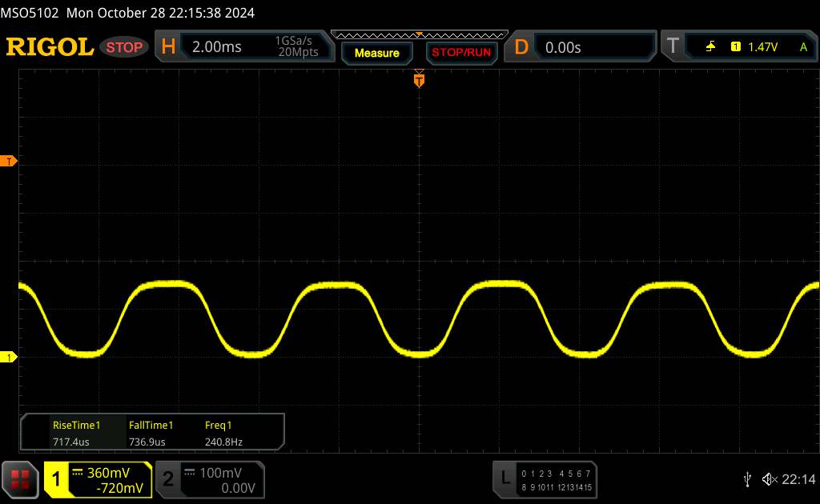Tap the trigger rising edge icon
The image size is (820, 504).
pyautogui.click(x=710, y=47)
